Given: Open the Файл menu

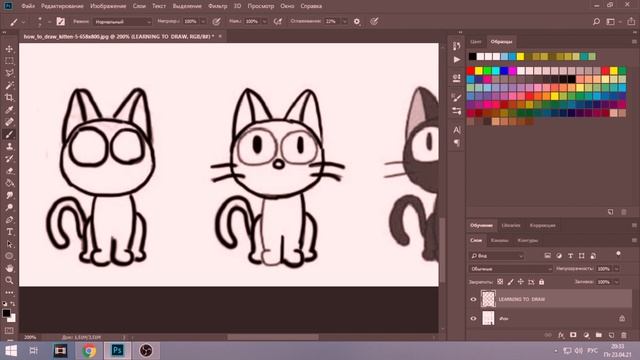Looking at the screenshot, I should pos(28,6).
